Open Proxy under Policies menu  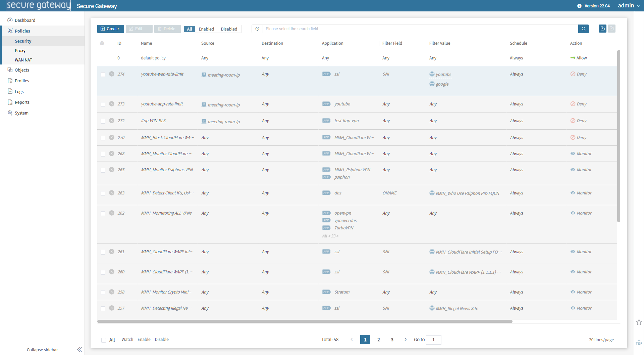tap(20, 50)
